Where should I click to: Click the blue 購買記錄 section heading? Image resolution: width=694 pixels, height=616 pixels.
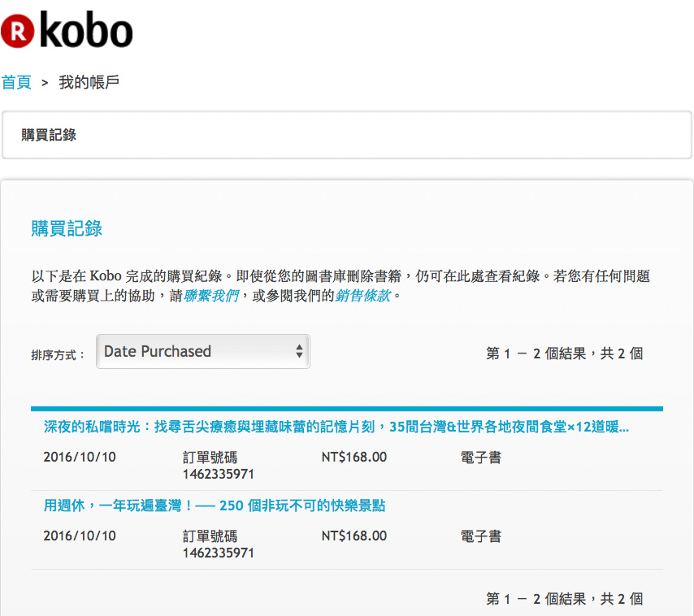[x=67, y=228]
